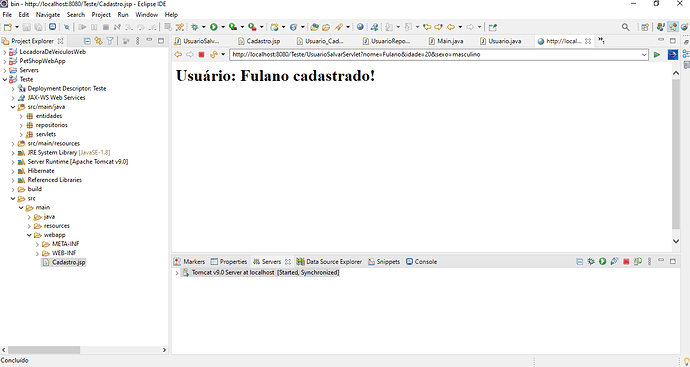Click the New file toolbar icon
Screen dimensions: 690x367
[x=8, y=27]
